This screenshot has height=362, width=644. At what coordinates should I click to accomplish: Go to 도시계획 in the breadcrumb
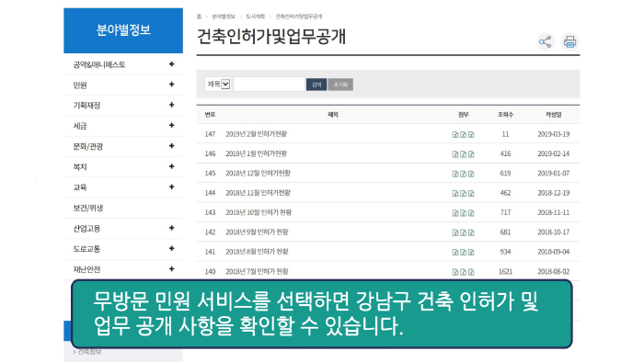256,17
